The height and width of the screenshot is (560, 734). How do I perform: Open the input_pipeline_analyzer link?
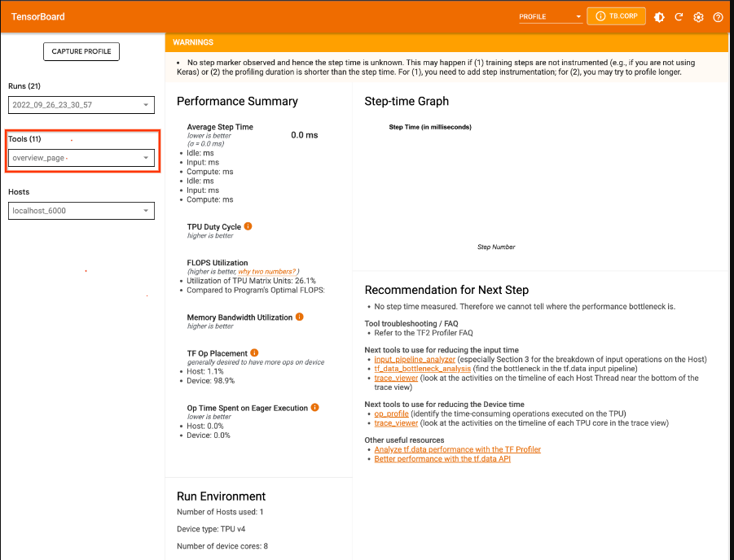415,359
